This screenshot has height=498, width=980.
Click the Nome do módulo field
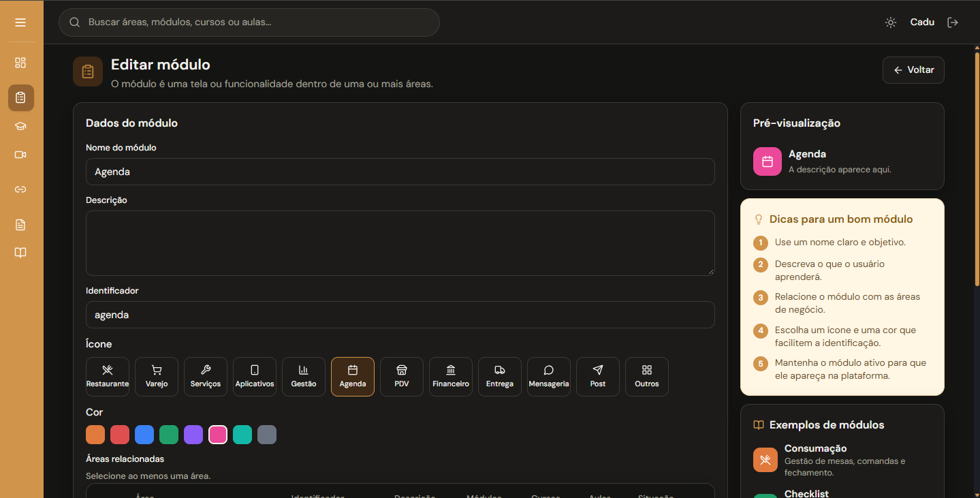point(400,172)
